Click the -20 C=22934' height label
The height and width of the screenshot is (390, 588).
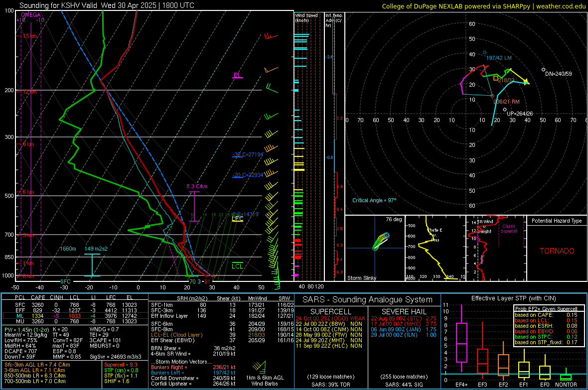[x=248, y=175]
